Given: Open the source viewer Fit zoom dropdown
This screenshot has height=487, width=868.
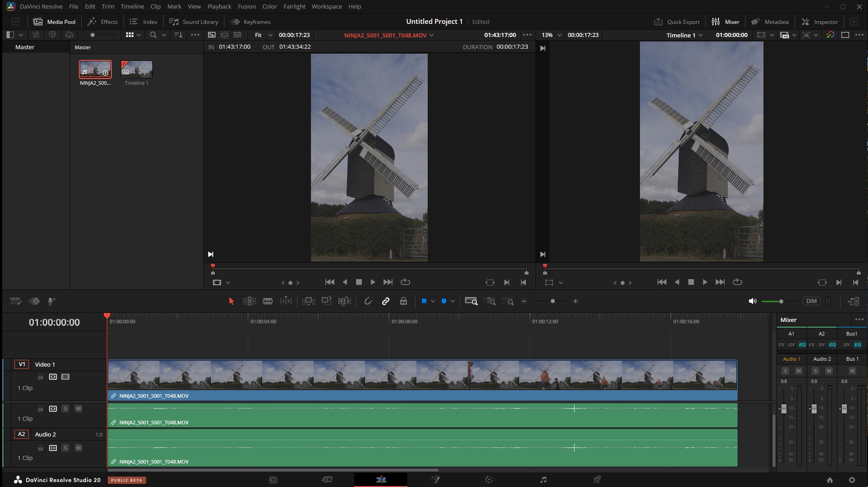Looking at the screenshot, I should coord(264,35).
